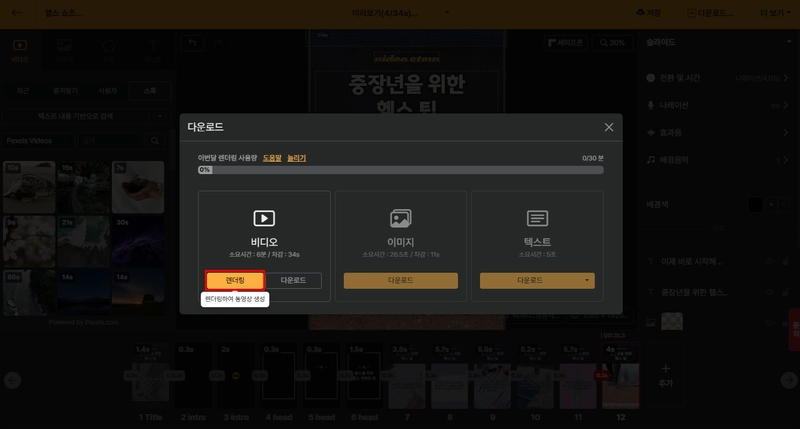Click the undo arrow icon
The height and width of the screenshot is (429, 800).
coord(192,43)
